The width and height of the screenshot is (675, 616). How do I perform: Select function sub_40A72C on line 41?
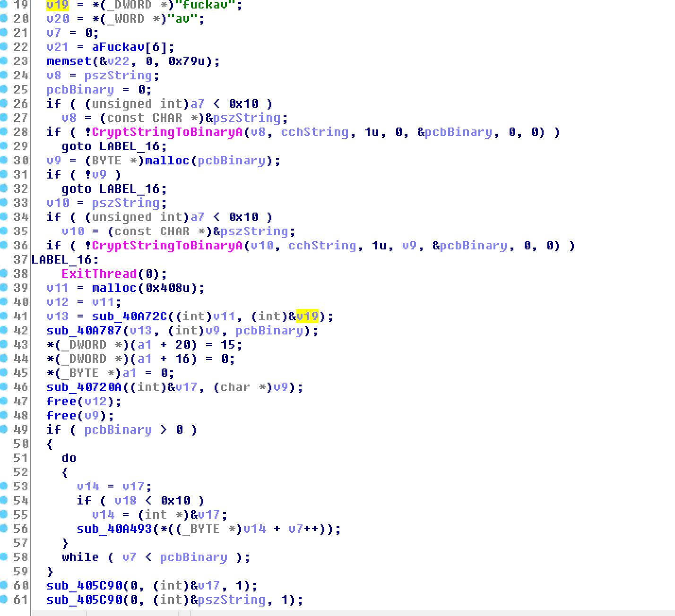130,317
